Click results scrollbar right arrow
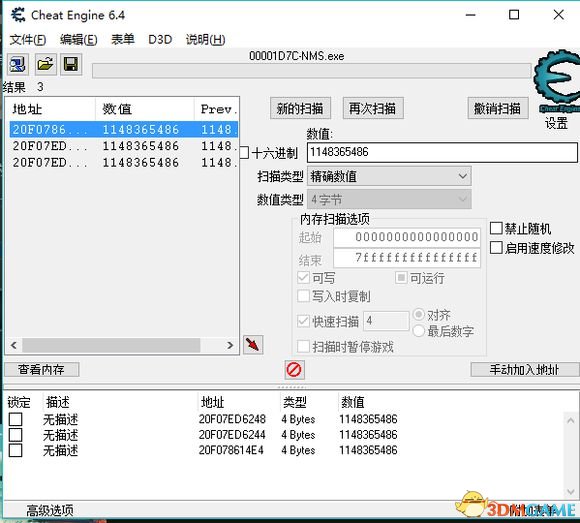 tap(230, 345)
